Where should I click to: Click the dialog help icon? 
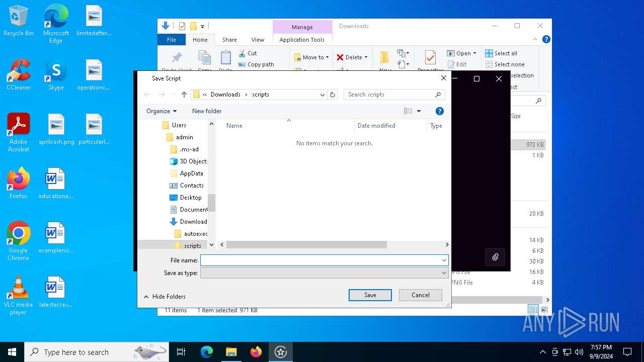[439, 111]
